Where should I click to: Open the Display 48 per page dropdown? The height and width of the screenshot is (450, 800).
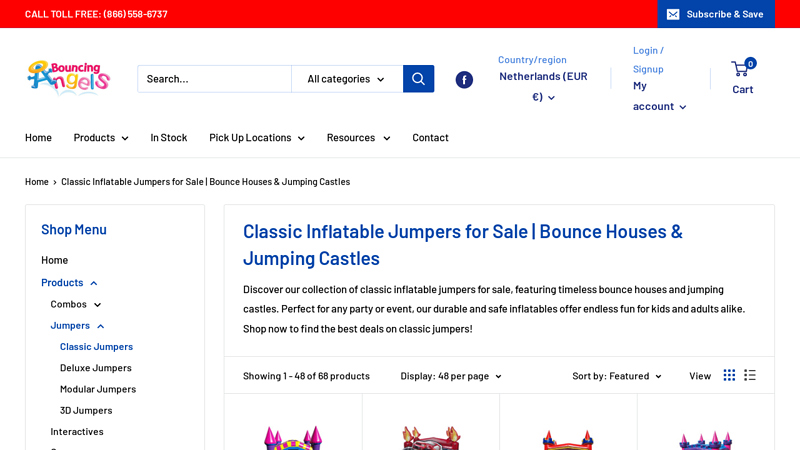click(451, 376)
